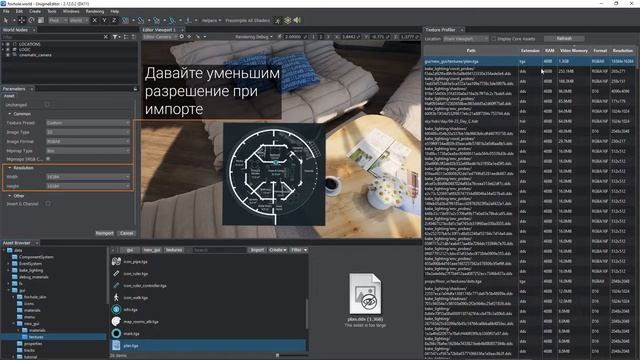
Task: Toggle visibility box of LOGIC node
Action: [8, 49]
